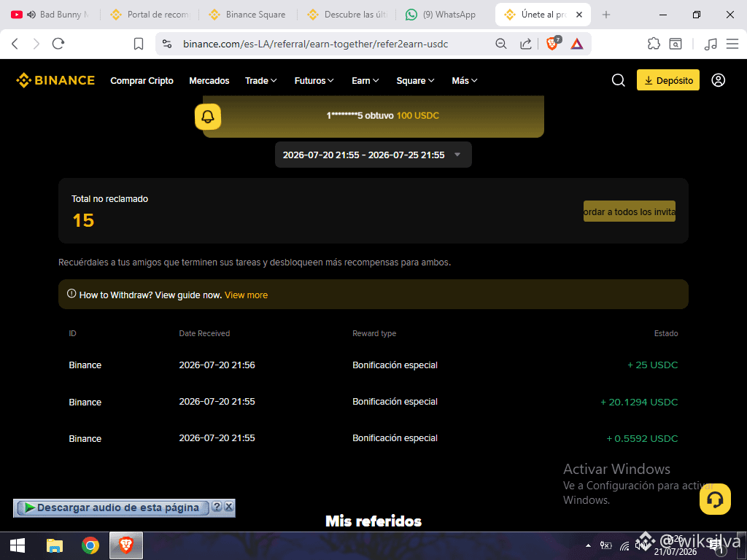The width and height of the screenshot is (747, 560).
Task: Click the Brave icon in the taskbar
Action: pyautogui.click(x=125, y=545)
